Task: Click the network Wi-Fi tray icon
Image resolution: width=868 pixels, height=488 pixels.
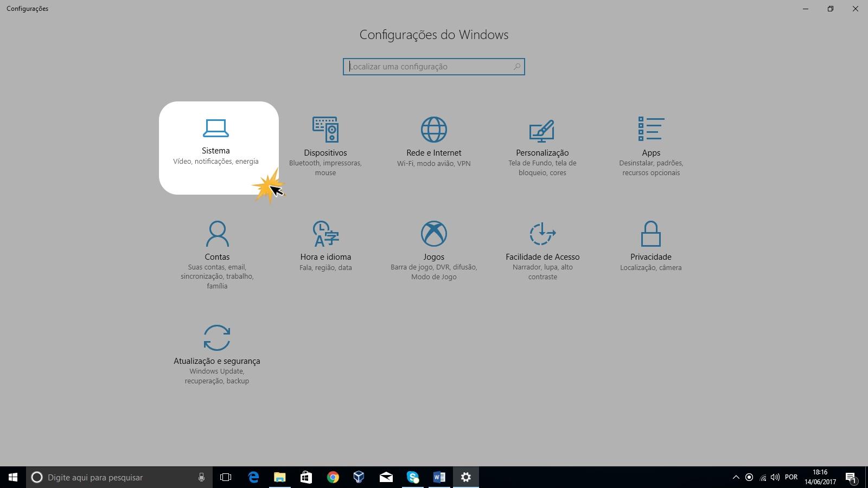Action: (763, 477)
